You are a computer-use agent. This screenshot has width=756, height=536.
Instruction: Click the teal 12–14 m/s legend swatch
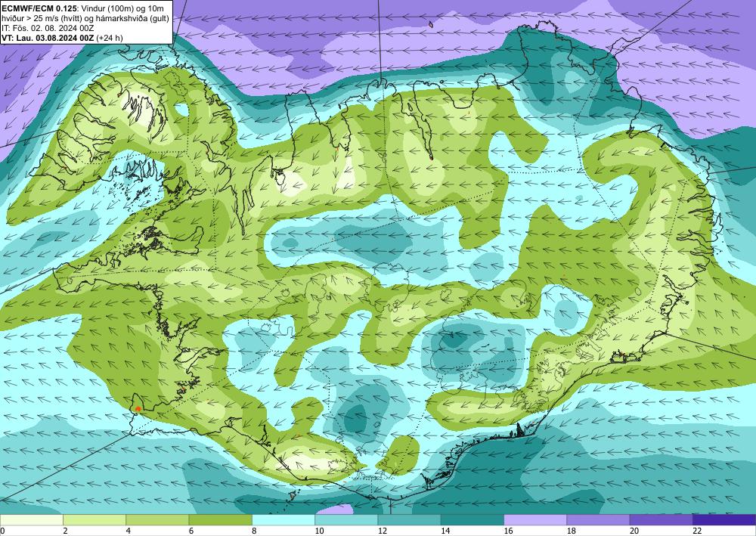409,519
